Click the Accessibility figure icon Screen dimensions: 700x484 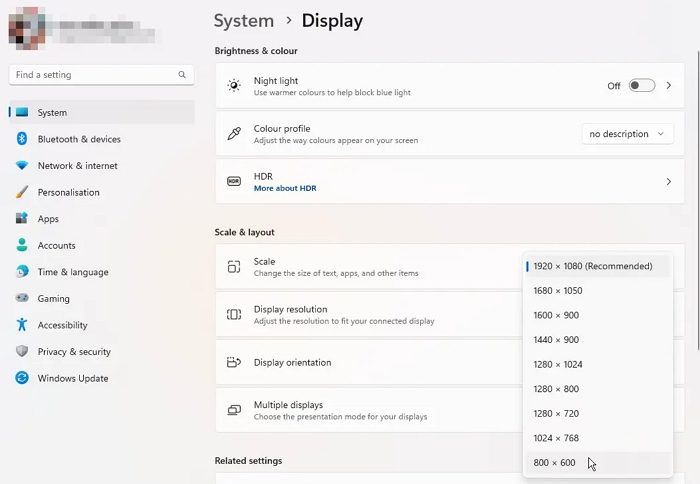coord(22,325)
